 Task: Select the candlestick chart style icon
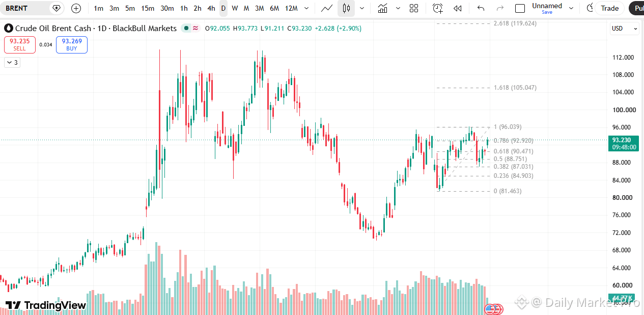(346, 8)
